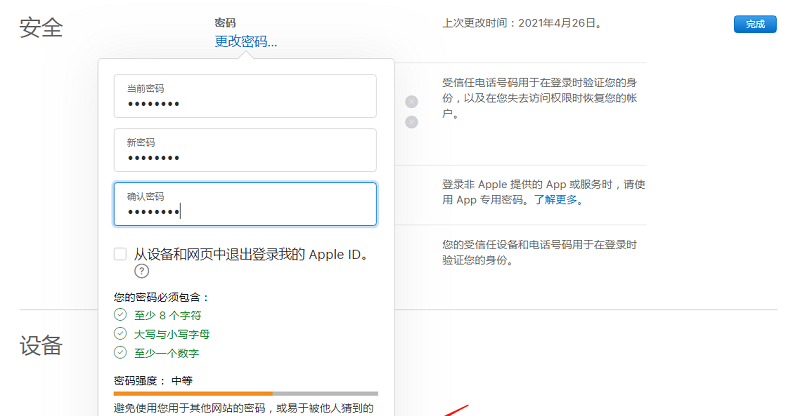This screenshot has height=416, width=800.
Task: Click the red arrow mark at bottom
Action: (x=456, y=410)
